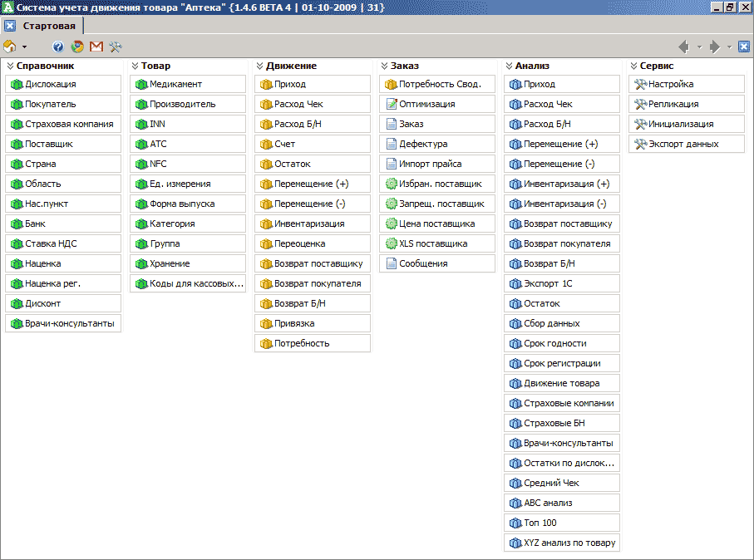Open Расход Чек in Движение
Screen dimensions: 754x560
click(x=313, y=104)
